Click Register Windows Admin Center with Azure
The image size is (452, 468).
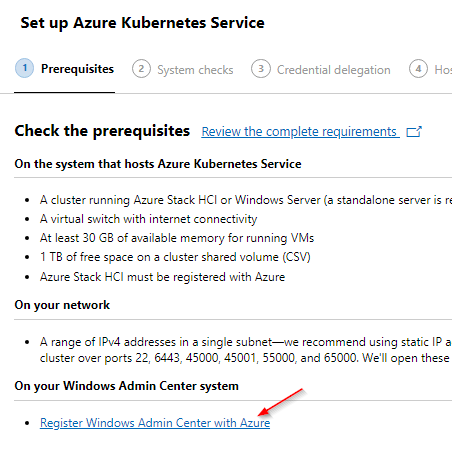tap(155, 423)
